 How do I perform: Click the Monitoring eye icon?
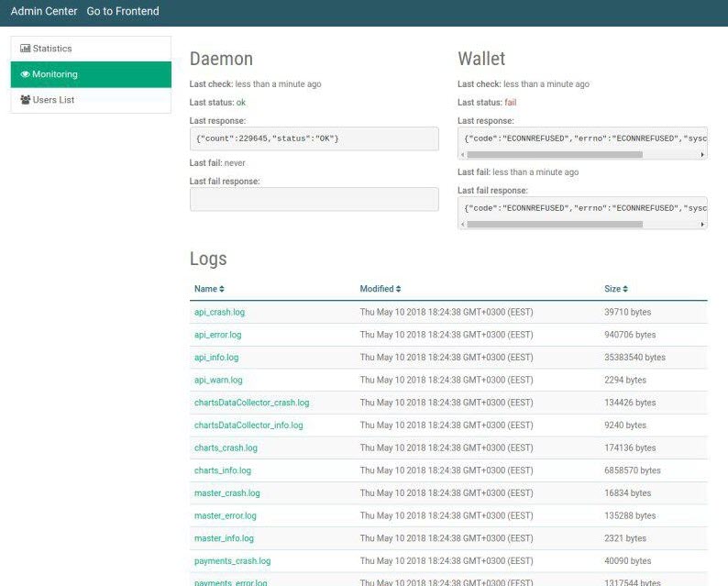(x=25, y=74)
